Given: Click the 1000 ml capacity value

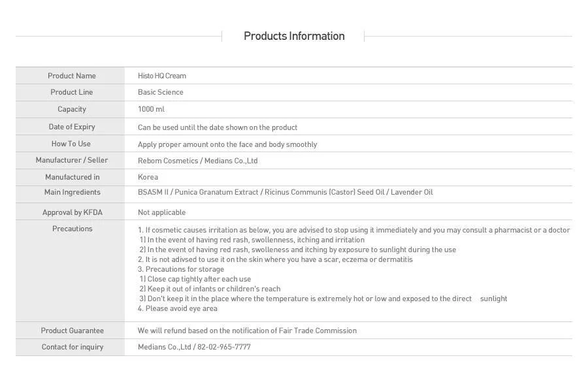Looking at the screenshot, I should (x=151, y=109).
